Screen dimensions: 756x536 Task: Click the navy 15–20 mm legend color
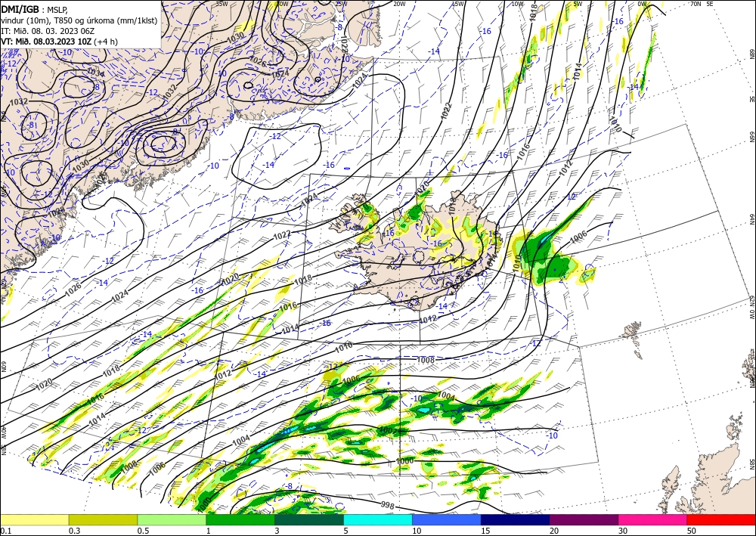516,519
